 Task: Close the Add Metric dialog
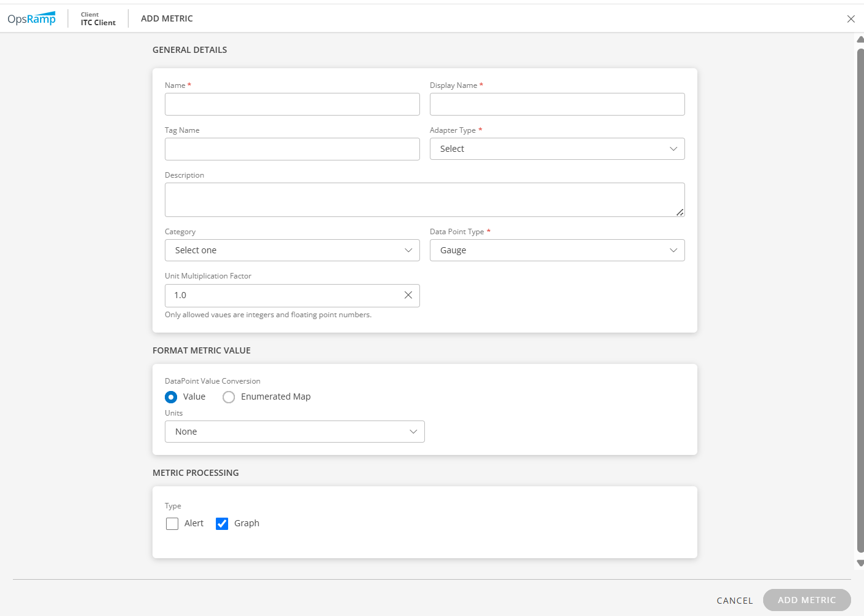tap(850, 19)
